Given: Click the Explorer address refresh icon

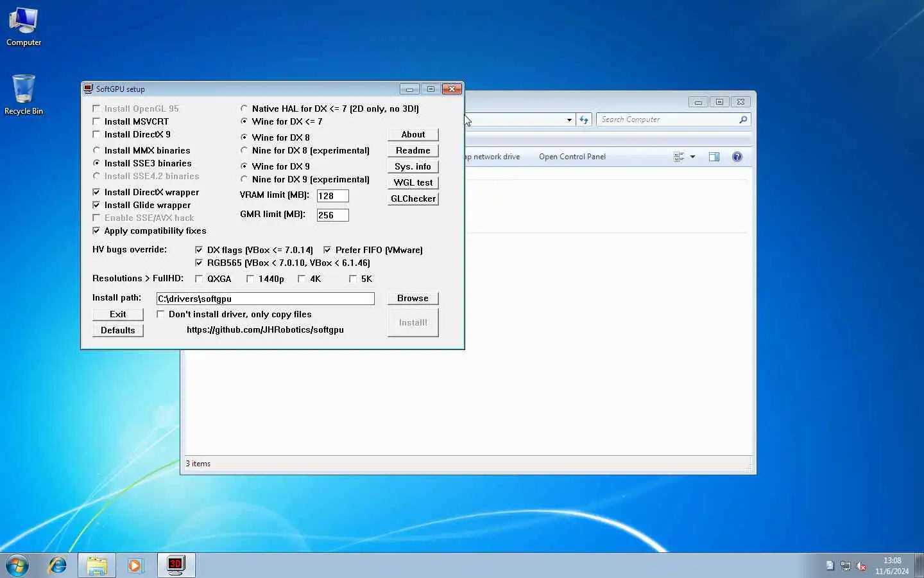Looking at the screenshot, I should click(583, 119).
